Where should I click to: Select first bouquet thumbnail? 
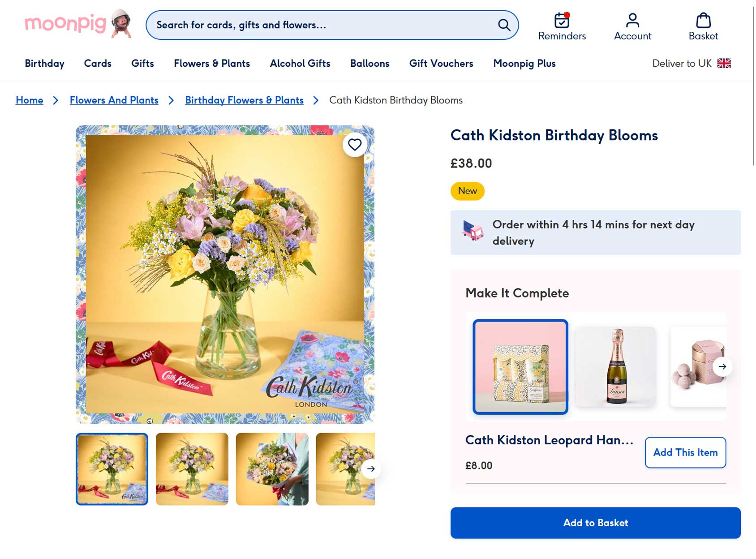click(112, 469)
